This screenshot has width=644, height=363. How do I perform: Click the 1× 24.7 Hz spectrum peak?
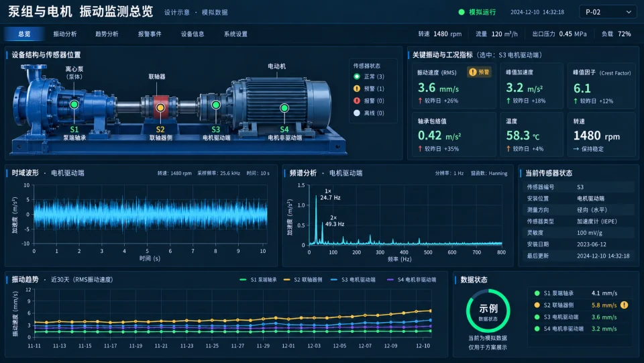316,197
